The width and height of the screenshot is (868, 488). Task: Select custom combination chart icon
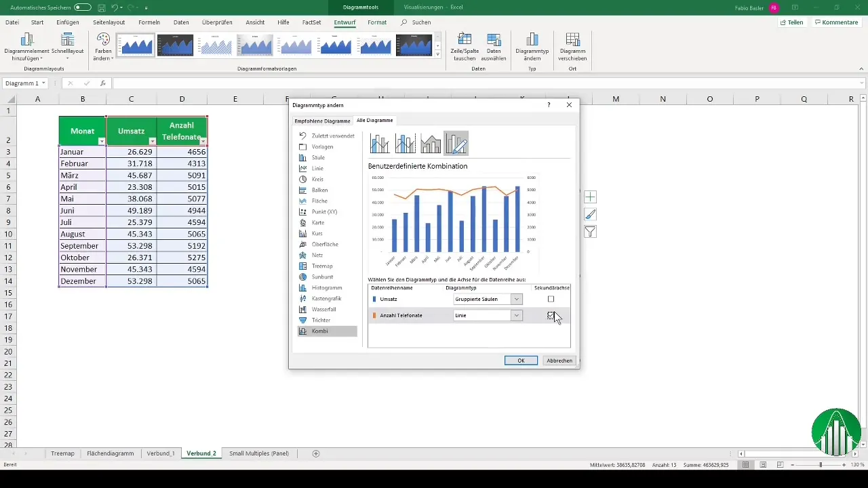[x=456, y=144]
